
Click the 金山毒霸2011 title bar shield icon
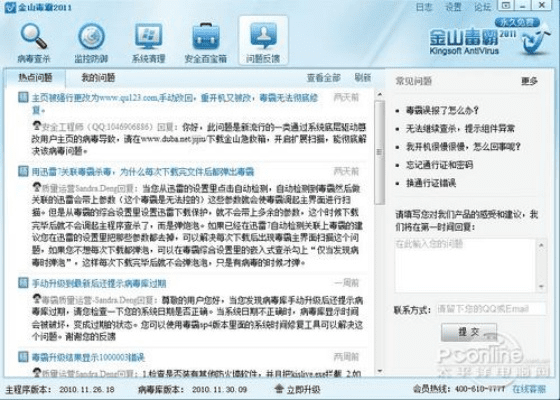coord(10,7)
